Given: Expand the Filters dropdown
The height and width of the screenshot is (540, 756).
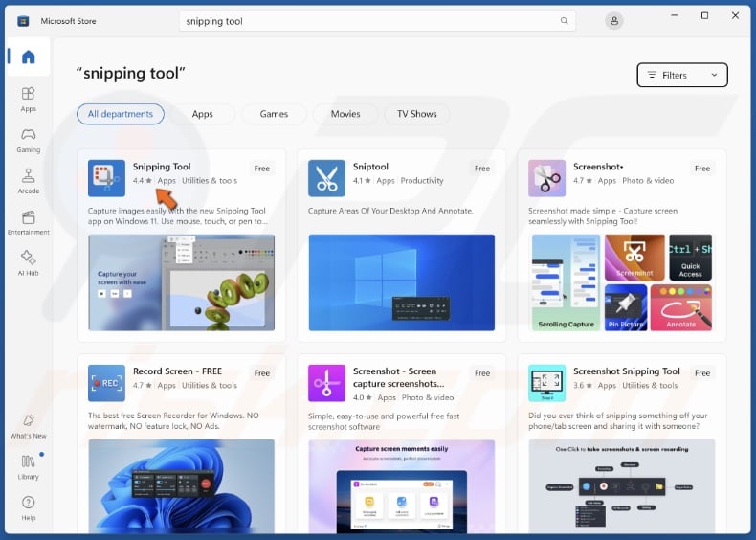Looking at the screenshot, I should coord(682,75).
